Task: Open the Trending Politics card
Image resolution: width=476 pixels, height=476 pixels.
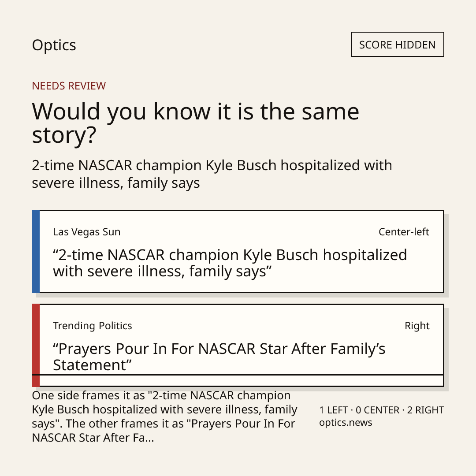Action: pyautogui.click(x=238, y=345)
